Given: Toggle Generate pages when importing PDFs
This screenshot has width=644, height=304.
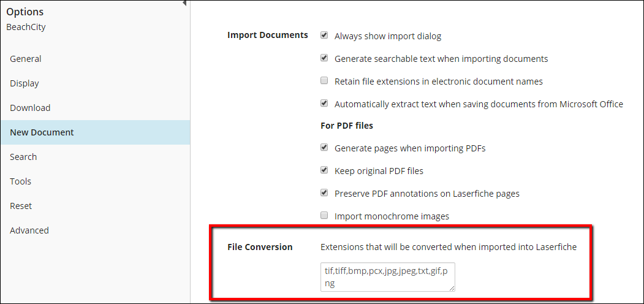Looking at the screenshot, I should click(324, 148).
